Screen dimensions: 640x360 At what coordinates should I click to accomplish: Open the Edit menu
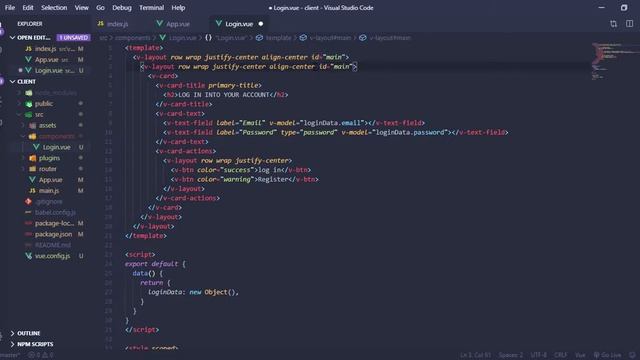28,8
